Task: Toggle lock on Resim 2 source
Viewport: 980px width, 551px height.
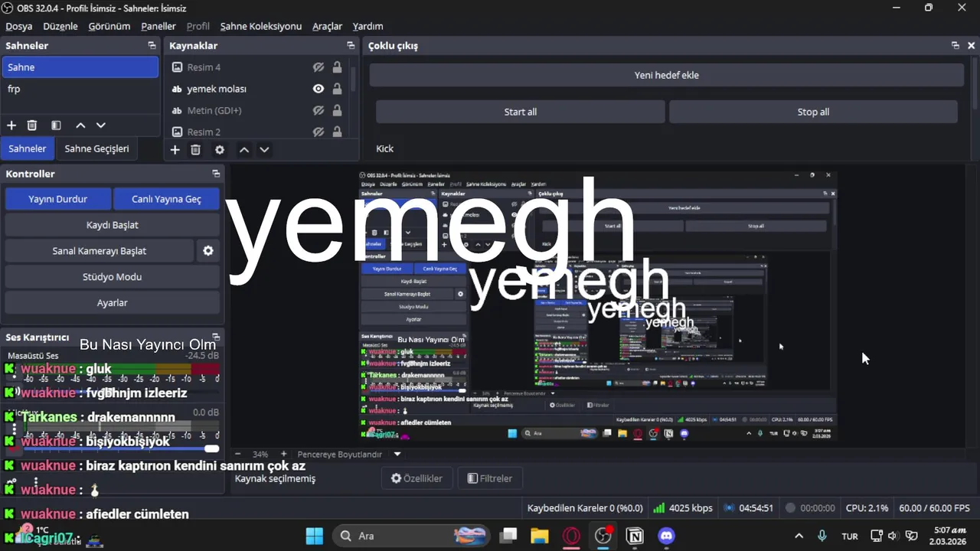Action: pyautogui.click(x=337, y=132)
